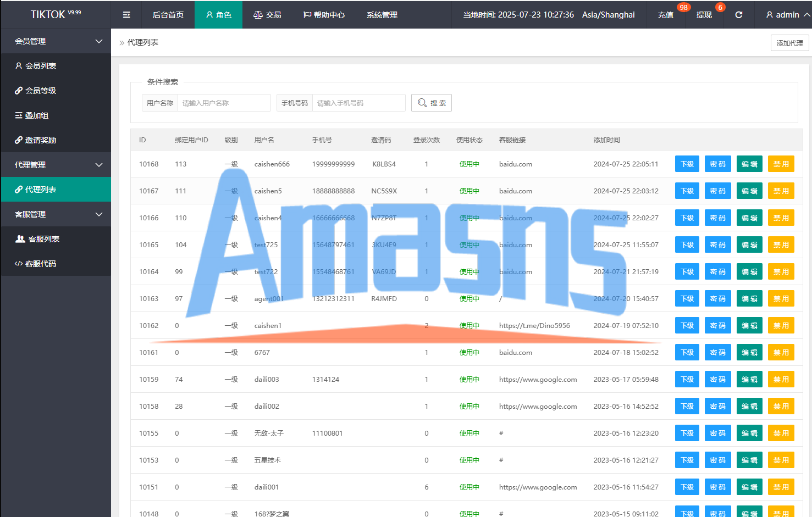Go to 后台首页 tab
812x517 pixels.
tap(168, 15)
